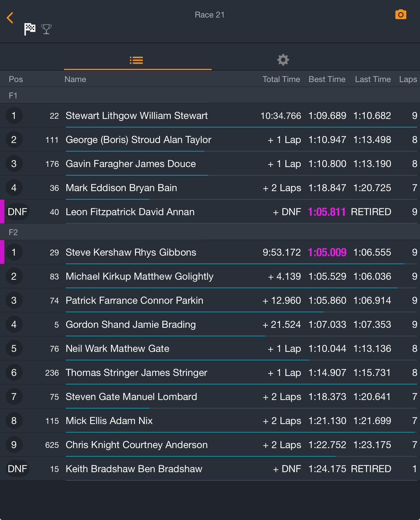The width and height of the screenshot is (420, 520).
Task: Click the gap value + 21.524
Action: click(282, 325)
